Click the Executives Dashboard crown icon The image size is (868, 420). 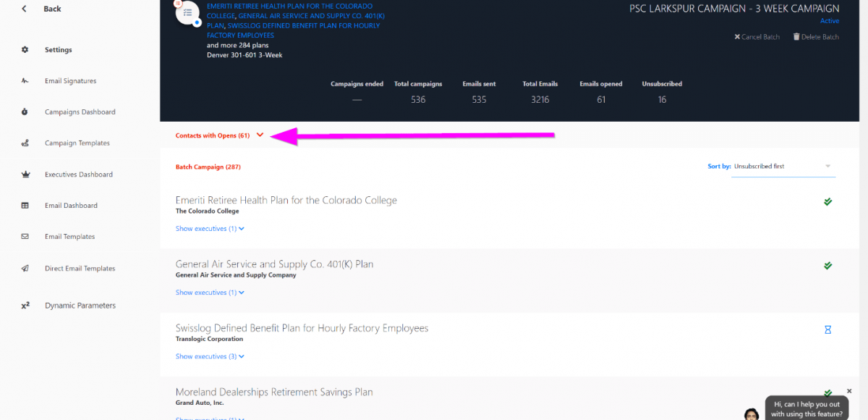tap(25, 175)
